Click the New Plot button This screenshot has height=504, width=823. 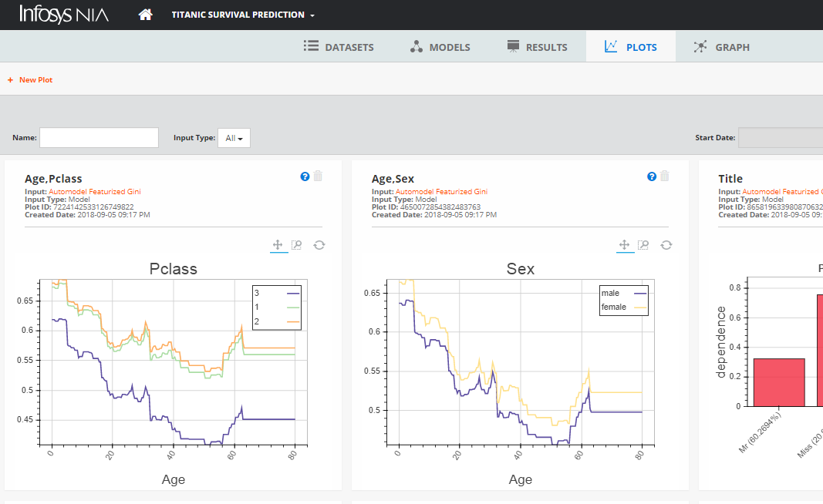[x=30, y=80]
